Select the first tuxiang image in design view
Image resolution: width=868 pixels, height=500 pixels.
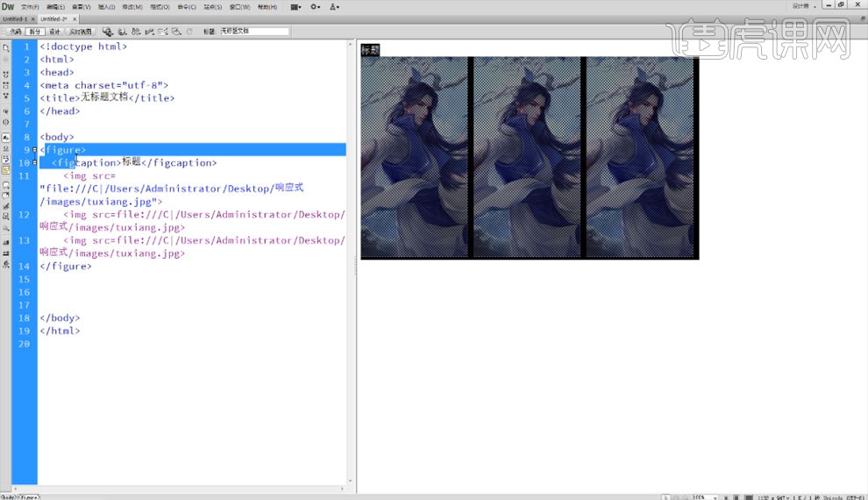point(414,157)
